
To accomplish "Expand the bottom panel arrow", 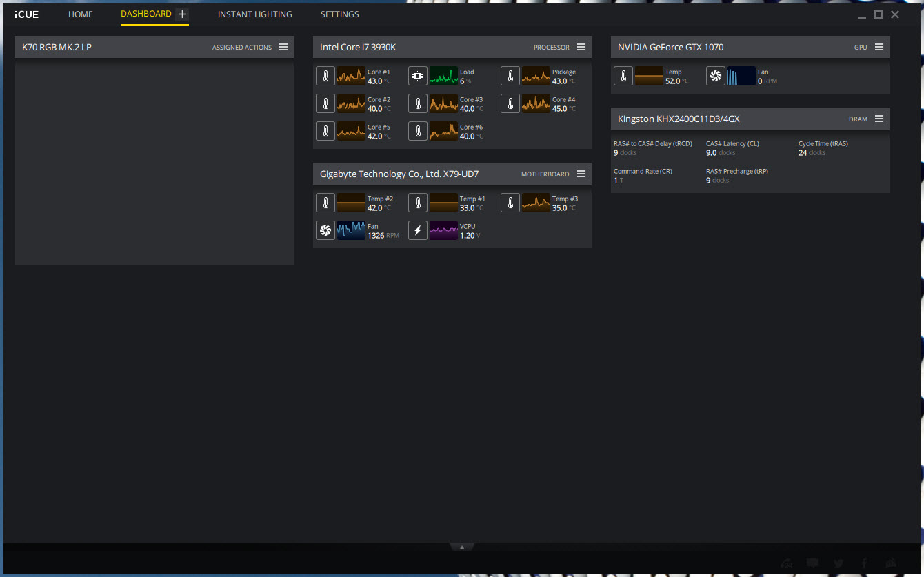I will click(x=462, y=547).
